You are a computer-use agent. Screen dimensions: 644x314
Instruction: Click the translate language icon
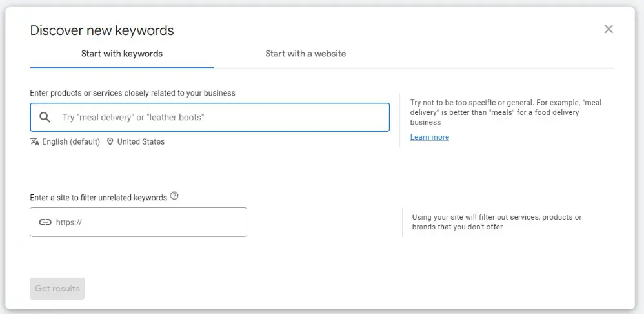click(35, 141)
